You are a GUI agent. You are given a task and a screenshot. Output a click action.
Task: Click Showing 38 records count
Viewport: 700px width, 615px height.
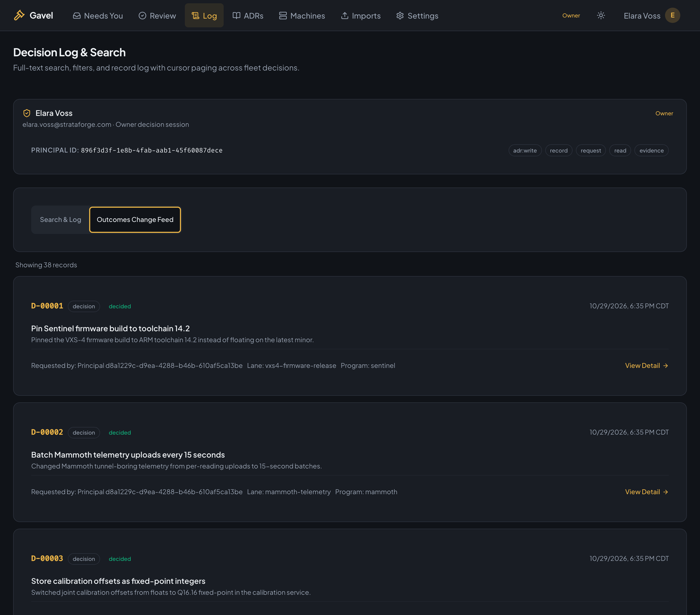pos(46,265)
